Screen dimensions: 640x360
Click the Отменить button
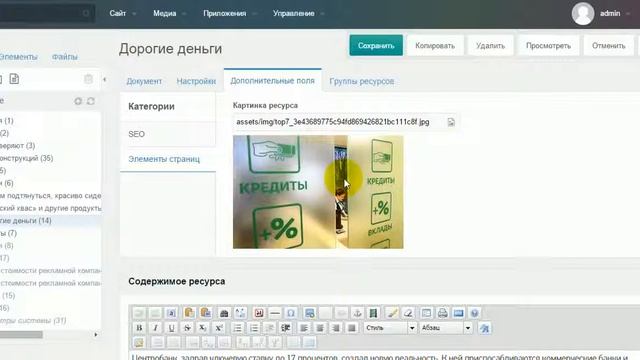[x=609, y=46]
